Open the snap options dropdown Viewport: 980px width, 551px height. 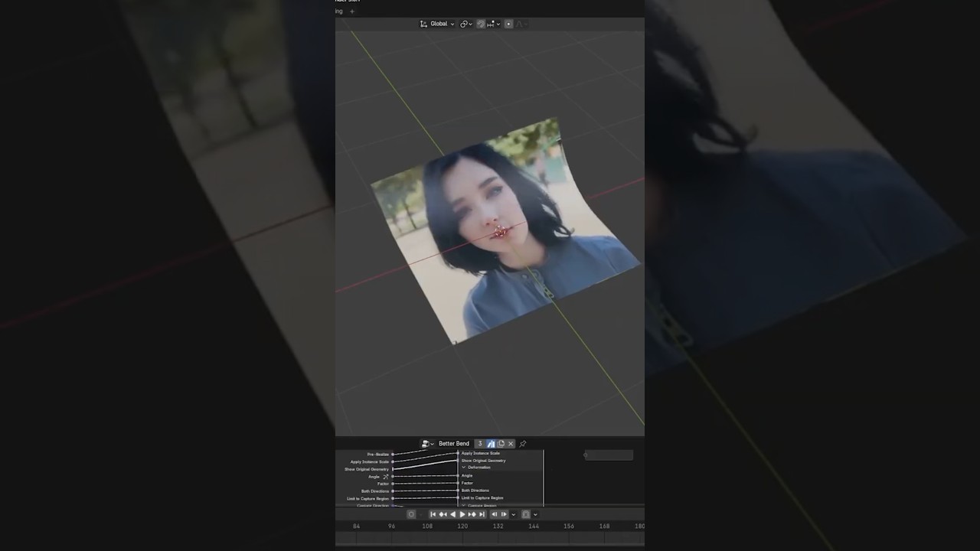pyautogui.click(x=494, y=24)
